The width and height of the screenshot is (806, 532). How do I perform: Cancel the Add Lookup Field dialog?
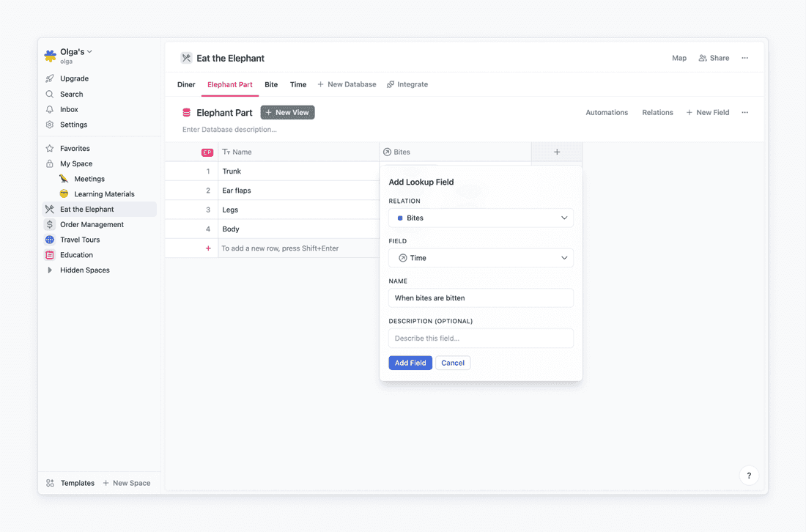click(x=453, y=363)
